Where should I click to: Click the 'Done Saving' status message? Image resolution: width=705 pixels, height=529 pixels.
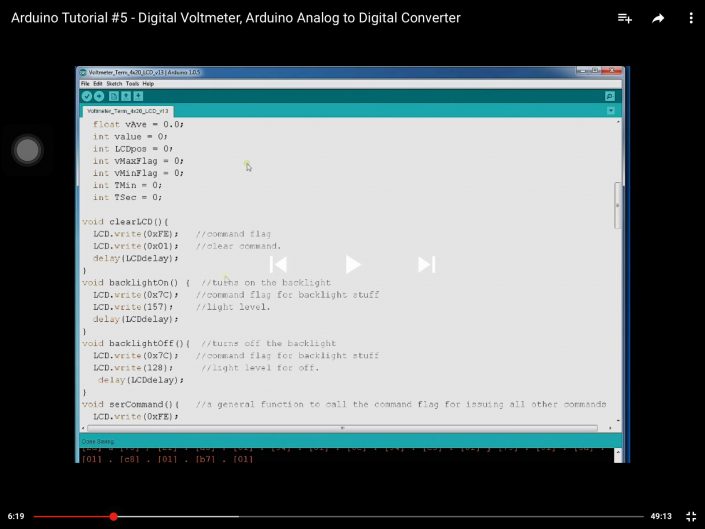point(98,442)
